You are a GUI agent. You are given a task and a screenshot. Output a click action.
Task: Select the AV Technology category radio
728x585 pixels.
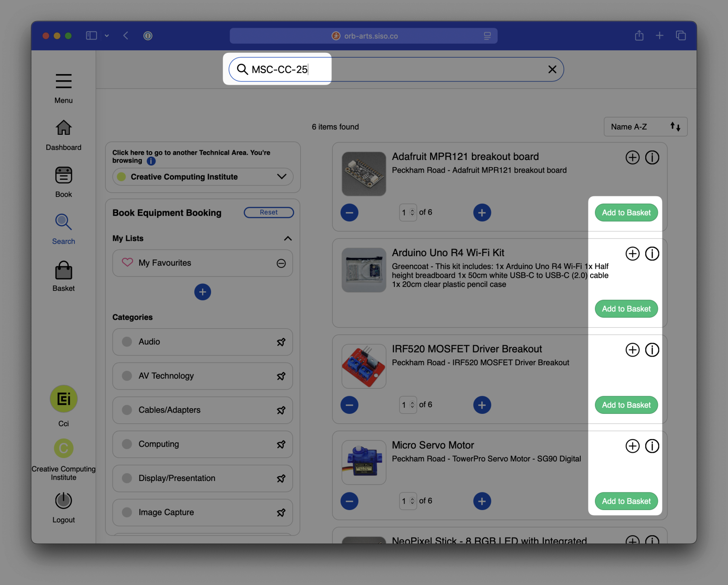[x=127, y=376]
